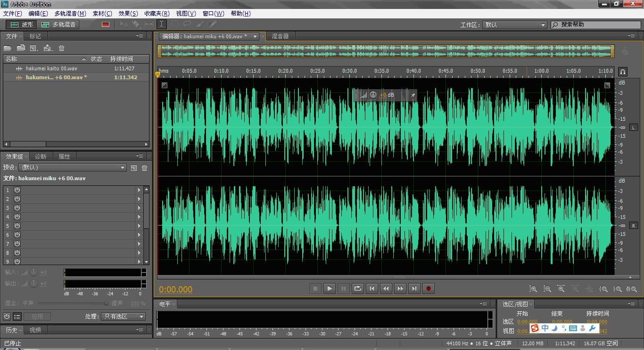Viewport: 644px width, 350px height.
Task: Open the editor file dropdown arrow
Action: (255, 36)
